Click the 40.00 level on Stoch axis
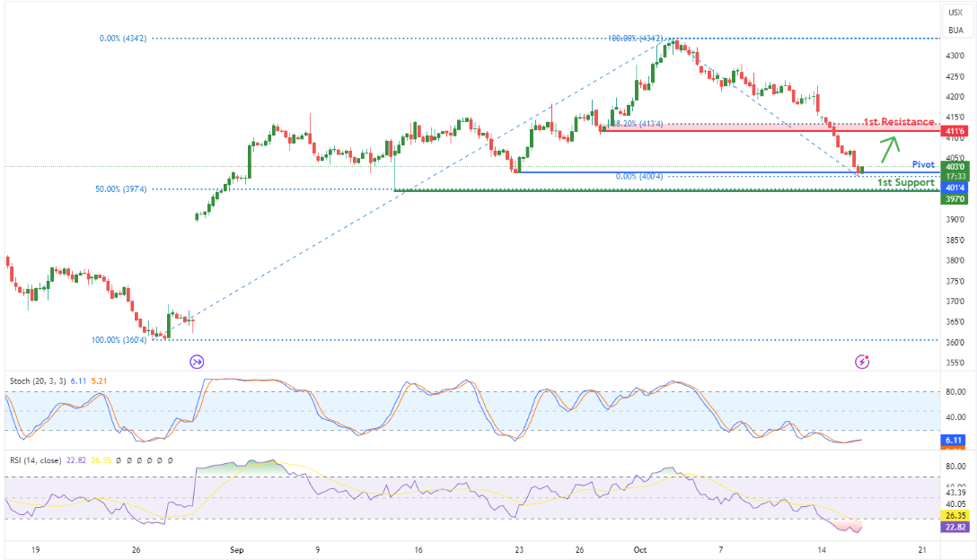This screenshot has height=560, width=977. tap(955, 416)
